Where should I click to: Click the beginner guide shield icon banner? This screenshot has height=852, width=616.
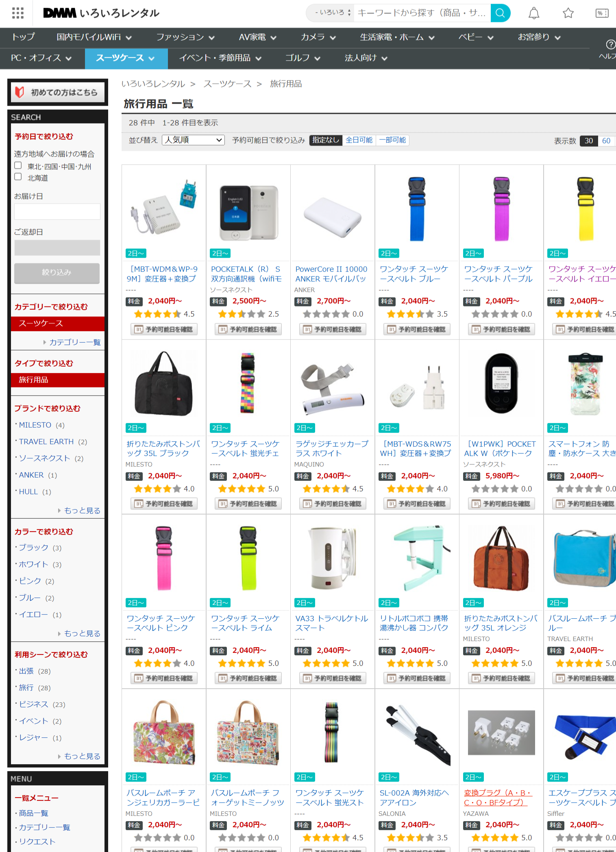pyautogui.click(x=58, y=92)
